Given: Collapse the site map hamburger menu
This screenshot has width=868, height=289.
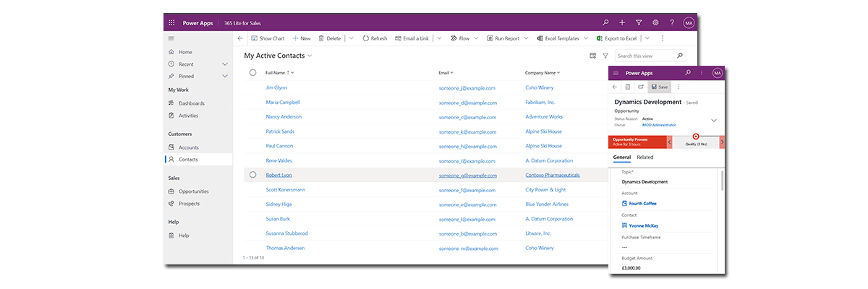Looking at the screenshot, I should (171, 38).
